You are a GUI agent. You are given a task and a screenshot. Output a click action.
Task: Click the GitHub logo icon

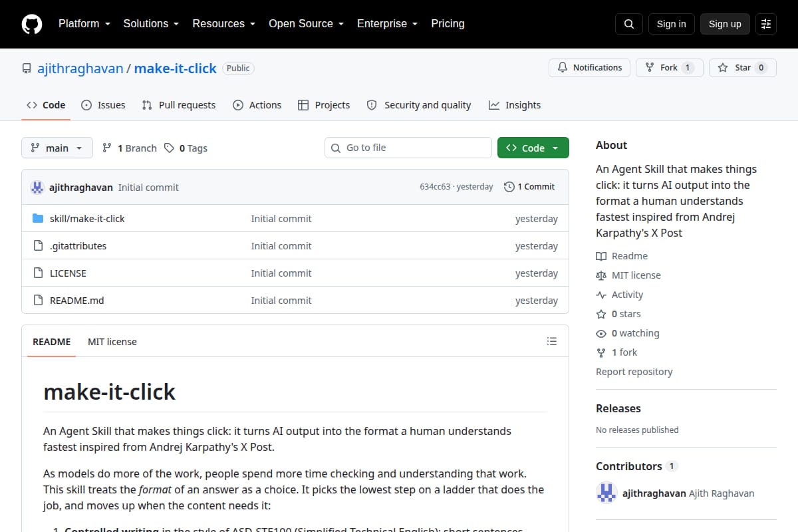[x=32, y=24]
